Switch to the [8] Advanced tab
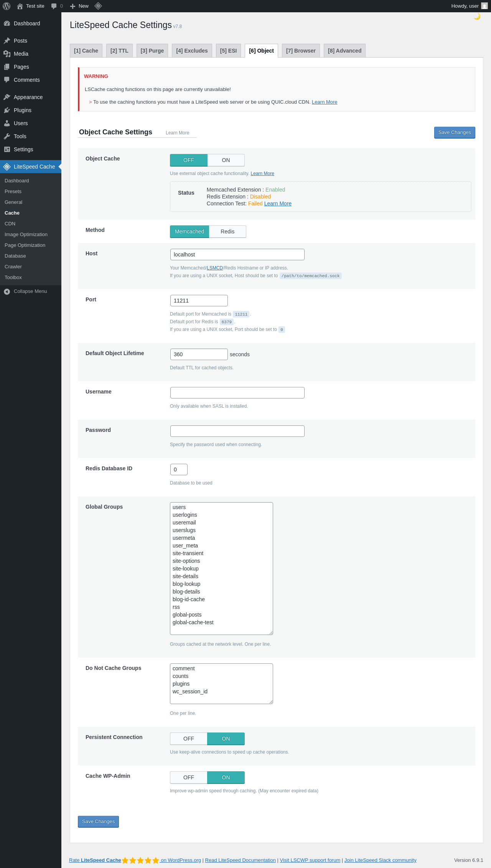The height and width of the screenshot is (868, 491). (344, 51)
